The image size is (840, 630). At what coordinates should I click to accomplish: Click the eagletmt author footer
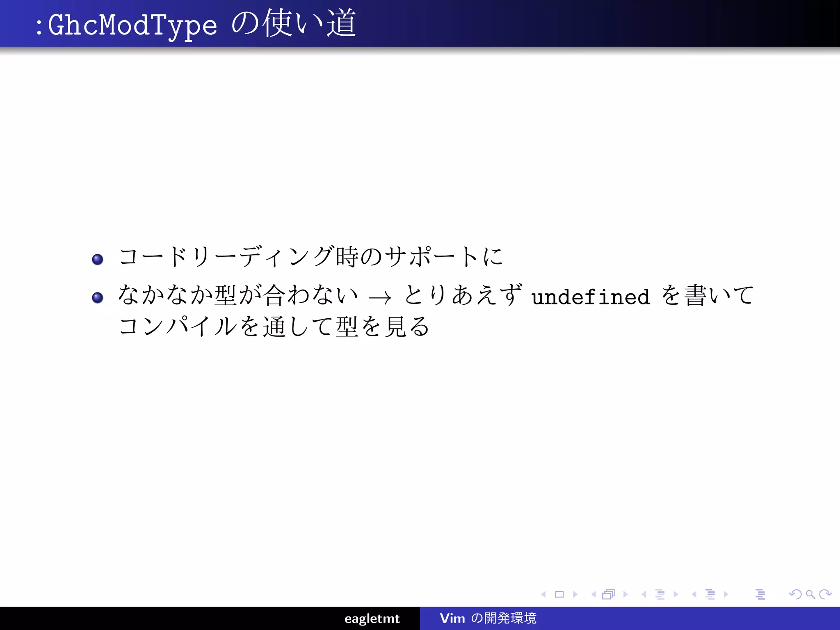click(372, 619)
